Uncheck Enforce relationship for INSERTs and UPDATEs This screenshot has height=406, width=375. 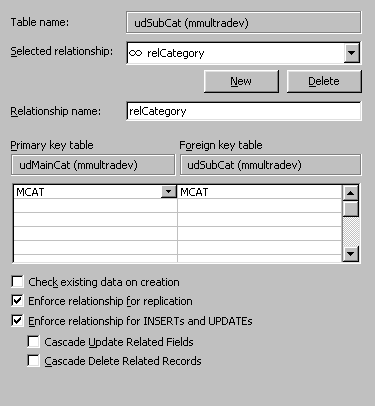coord(17,321)
